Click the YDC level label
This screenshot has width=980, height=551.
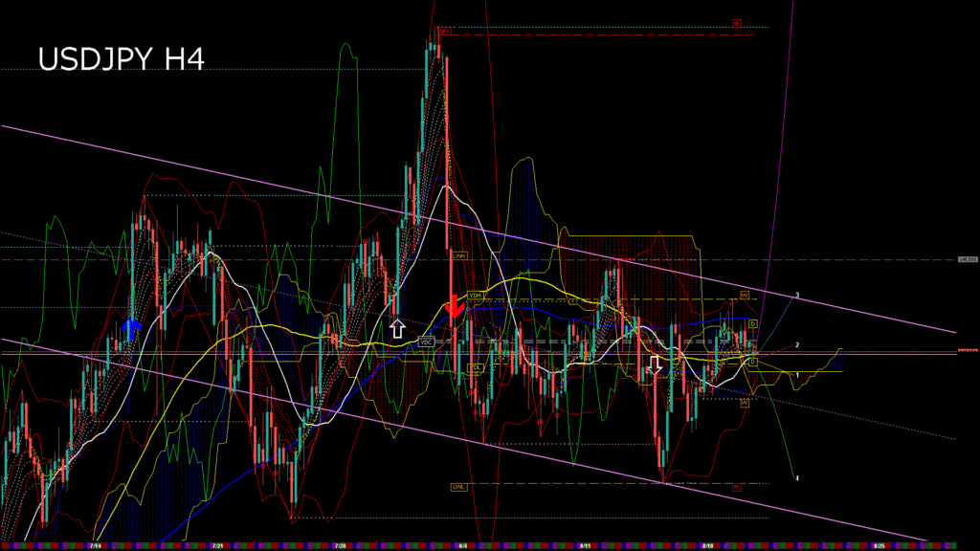[x=427, y=342]
